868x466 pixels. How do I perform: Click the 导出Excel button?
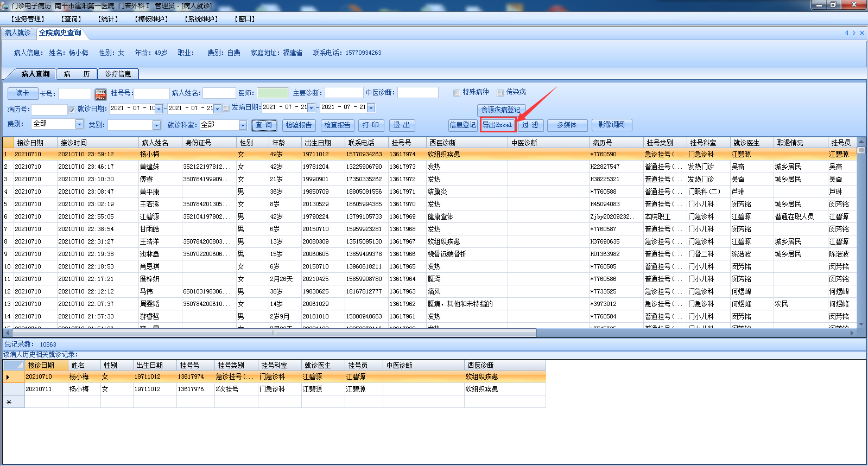[497, 125]
